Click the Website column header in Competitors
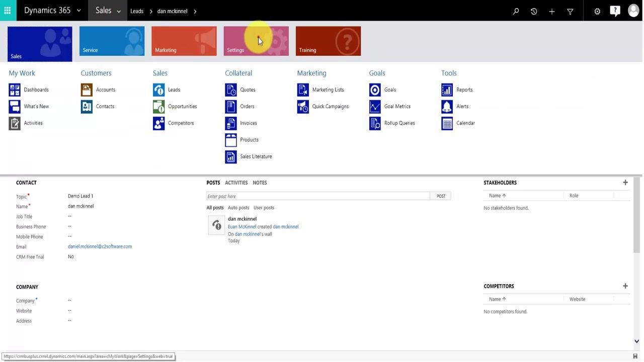Viewport: 644px width, 362px height. (x=577, y=299)
